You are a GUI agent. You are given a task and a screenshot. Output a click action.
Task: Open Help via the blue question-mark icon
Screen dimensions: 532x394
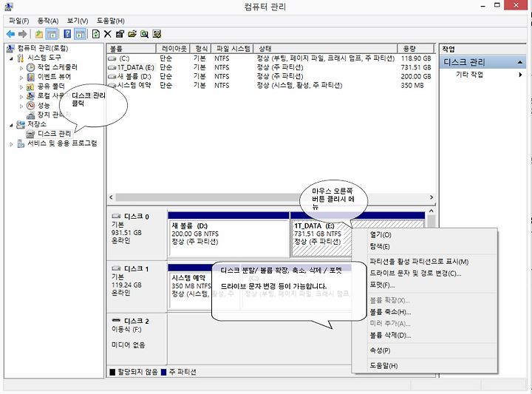67,34
